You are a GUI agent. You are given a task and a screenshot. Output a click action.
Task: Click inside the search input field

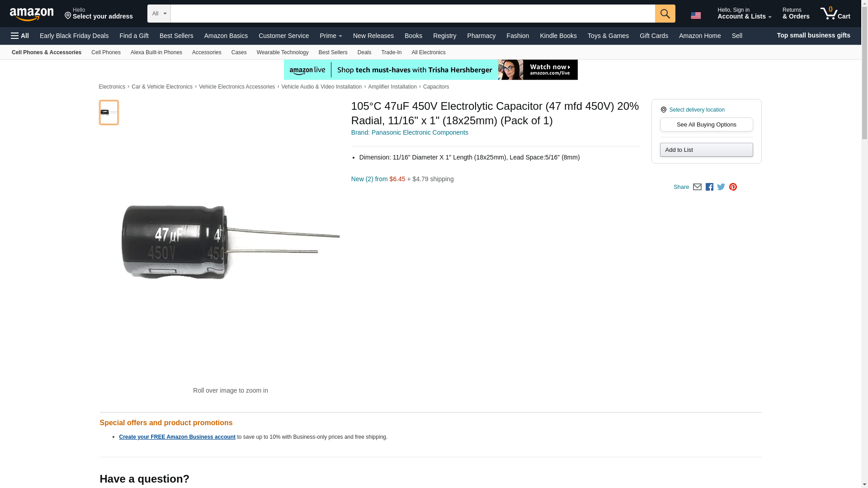413,14
